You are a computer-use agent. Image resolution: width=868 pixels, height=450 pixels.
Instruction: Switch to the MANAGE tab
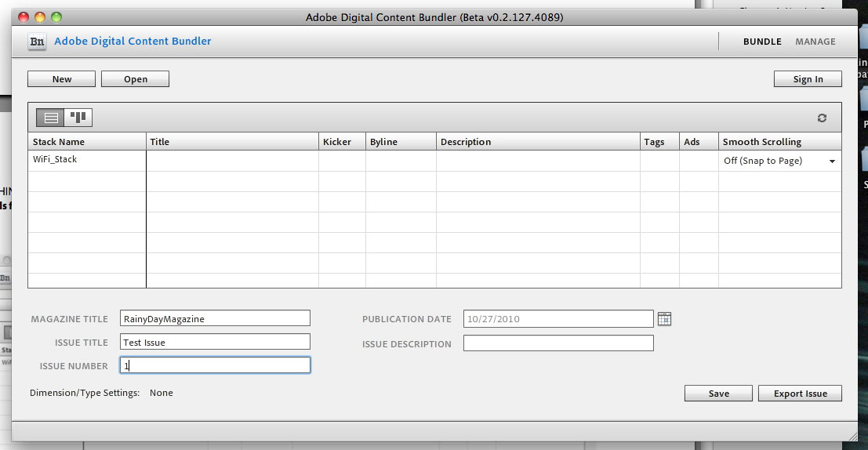(815, 42)
